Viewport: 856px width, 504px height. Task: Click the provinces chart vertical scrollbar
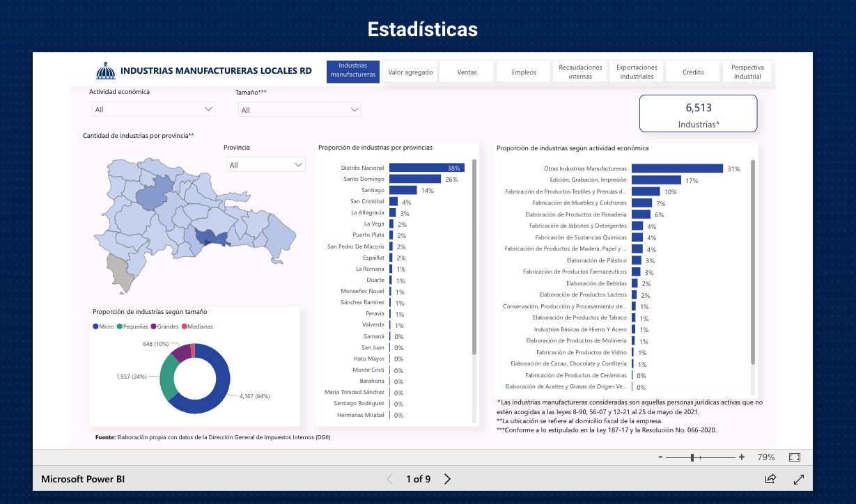click(x=474, y=258)
